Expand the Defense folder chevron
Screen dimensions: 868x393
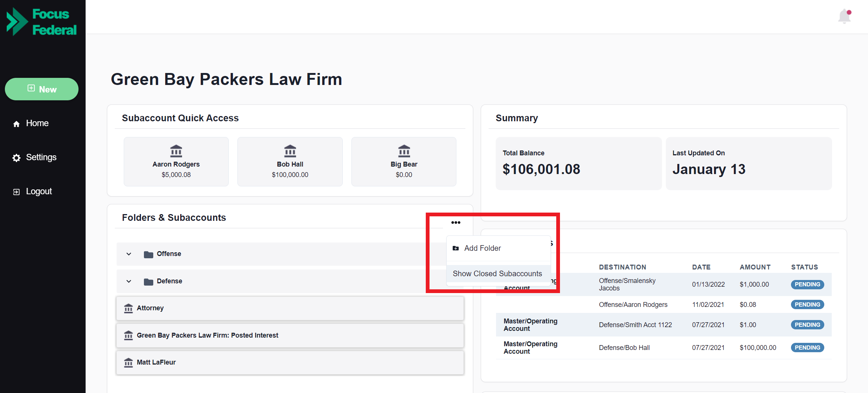coord(129,281)
